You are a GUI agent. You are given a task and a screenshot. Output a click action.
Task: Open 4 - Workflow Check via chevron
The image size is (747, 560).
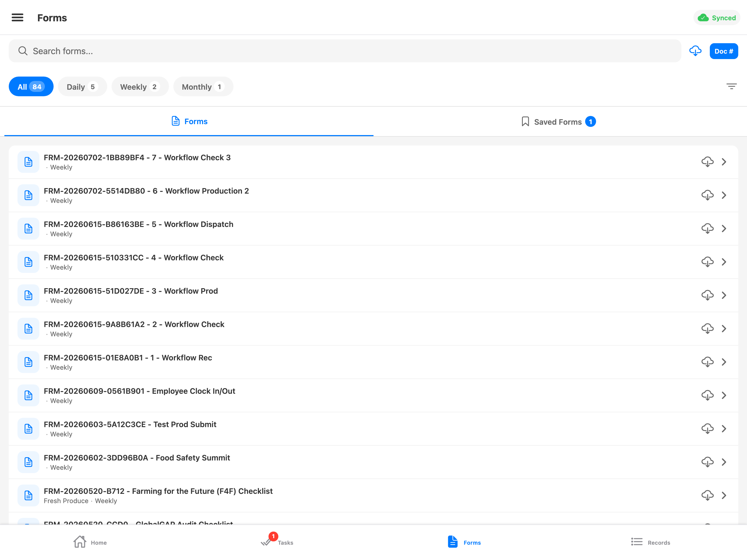pos(724,262)
